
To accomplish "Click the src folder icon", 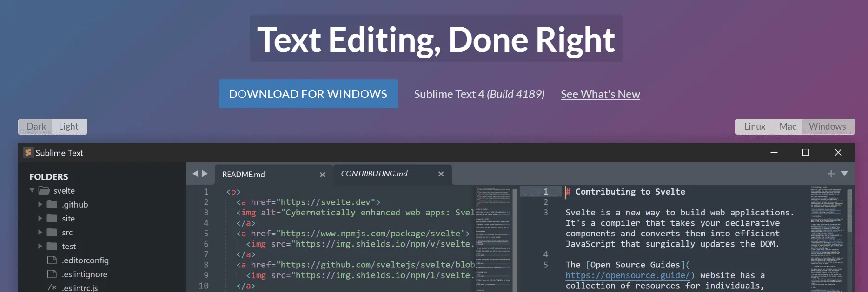I will click(x=52, y=232).
